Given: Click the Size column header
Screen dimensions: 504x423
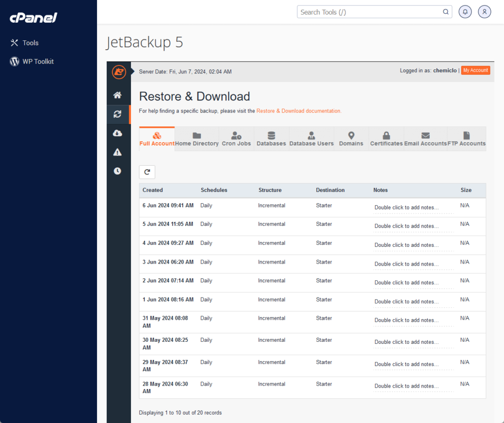Looking at the screenshot, I should coord(466,190).
